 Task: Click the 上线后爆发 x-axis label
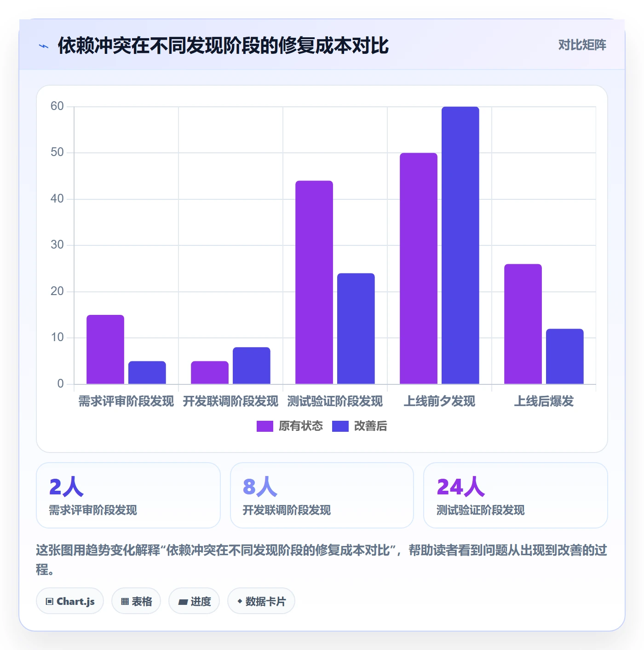tap(544, 401)
